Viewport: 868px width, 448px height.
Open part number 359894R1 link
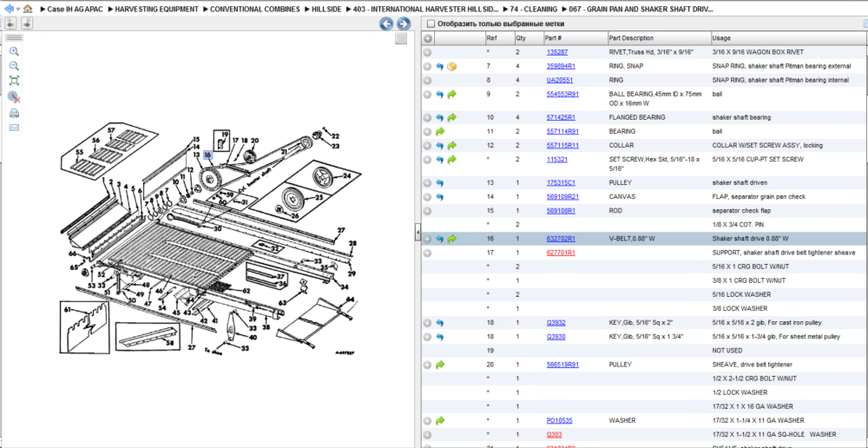(x=561, y=67)
